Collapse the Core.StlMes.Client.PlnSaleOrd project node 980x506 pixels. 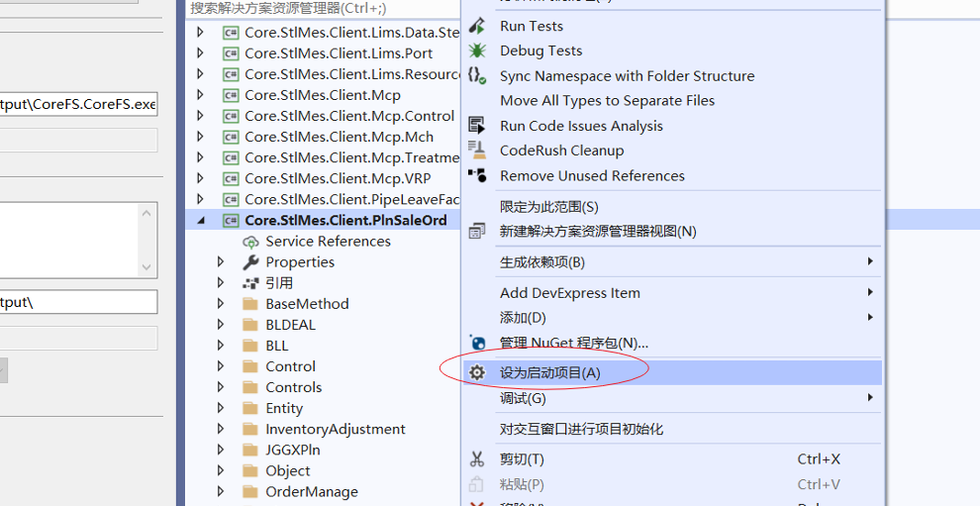[x=201, y=221]
